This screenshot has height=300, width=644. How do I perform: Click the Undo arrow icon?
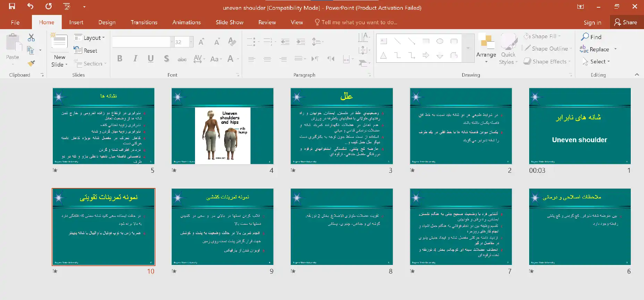30,6
